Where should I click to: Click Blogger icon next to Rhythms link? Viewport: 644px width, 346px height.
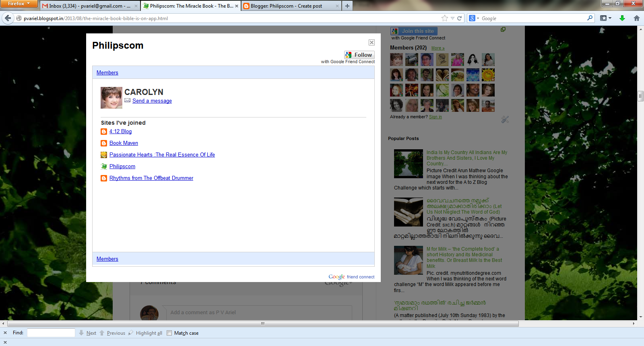pos(104,178)
